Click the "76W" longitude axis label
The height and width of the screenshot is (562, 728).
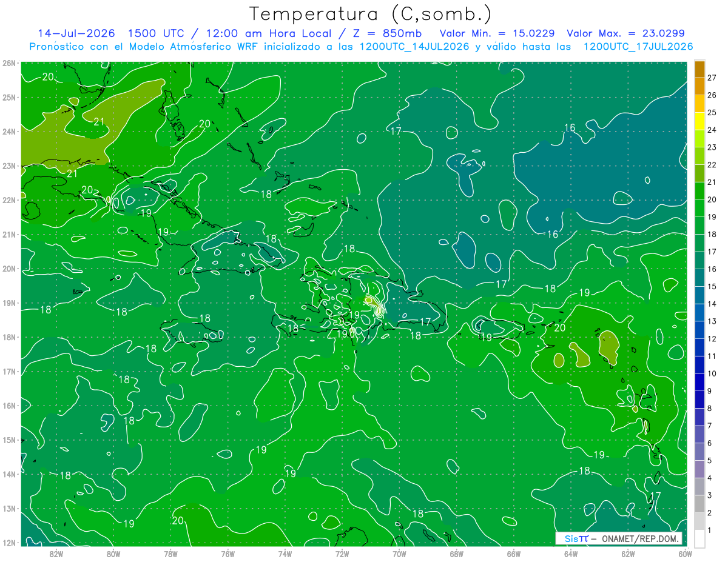[x=228, y=553]
